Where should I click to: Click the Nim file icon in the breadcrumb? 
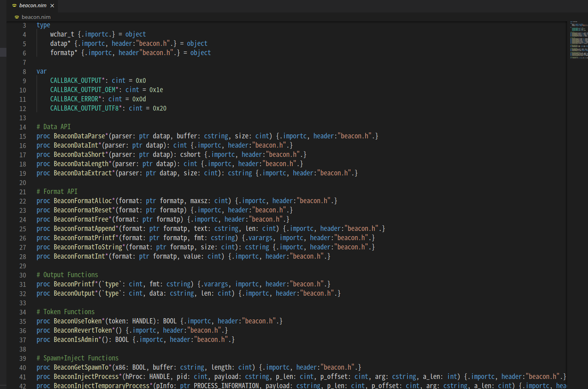[17, 17]
